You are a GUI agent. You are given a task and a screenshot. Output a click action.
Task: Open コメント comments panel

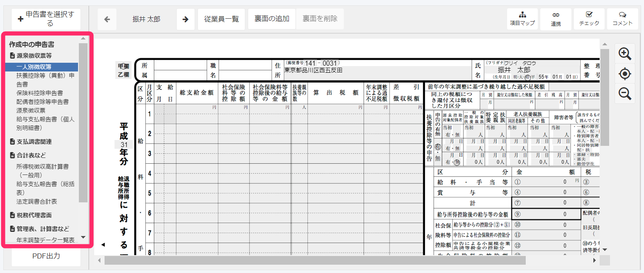click(622, 19)
